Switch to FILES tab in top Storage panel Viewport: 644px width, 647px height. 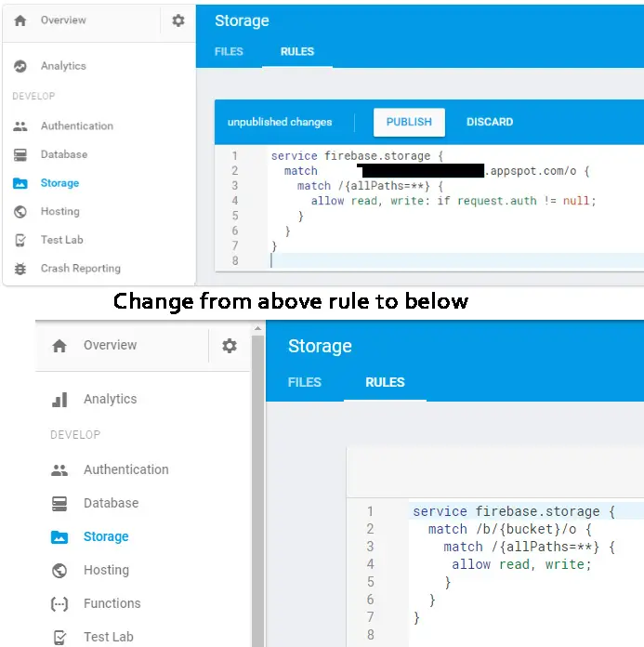click(x=229, y=51)
